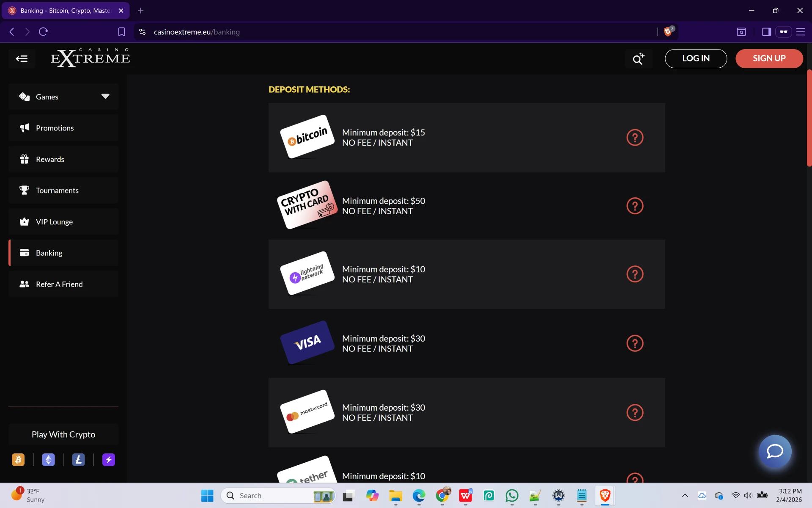812x508 pixels.
Task: Show hidden icons in system tray
Action: pyautogui.click(x=685, y=495)
